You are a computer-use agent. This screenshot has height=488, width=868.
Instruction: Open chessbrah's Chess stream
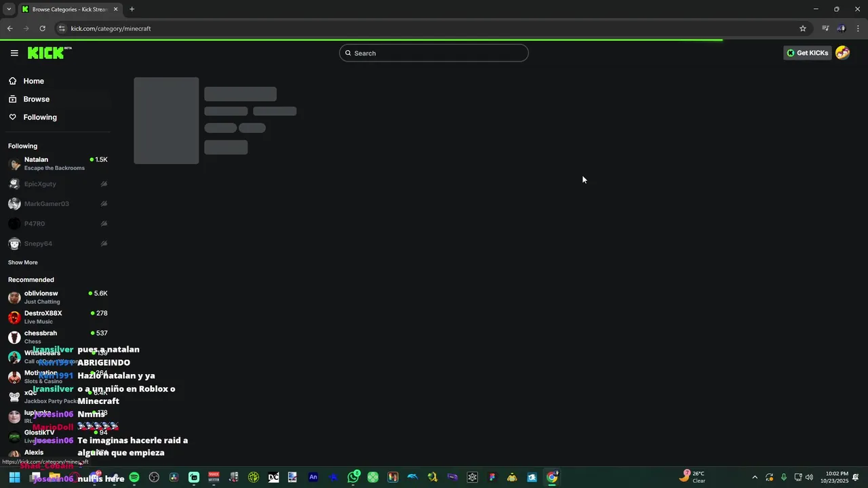[x=57, y=337]
